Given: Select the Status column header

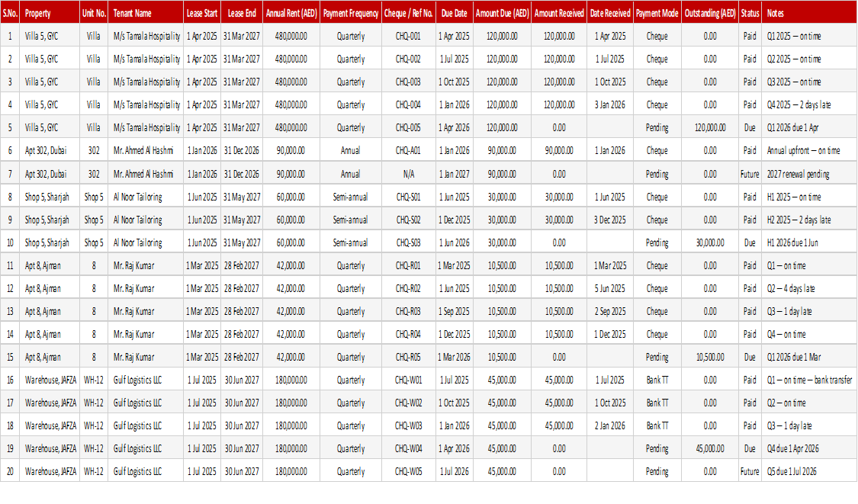Looking at the screenshot, I should 749,13.
